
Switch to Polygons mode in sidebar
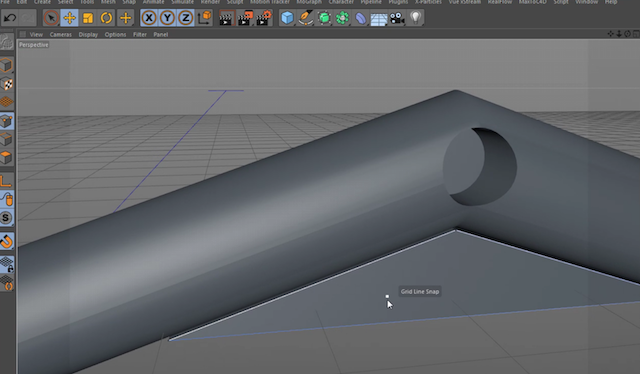6,158
